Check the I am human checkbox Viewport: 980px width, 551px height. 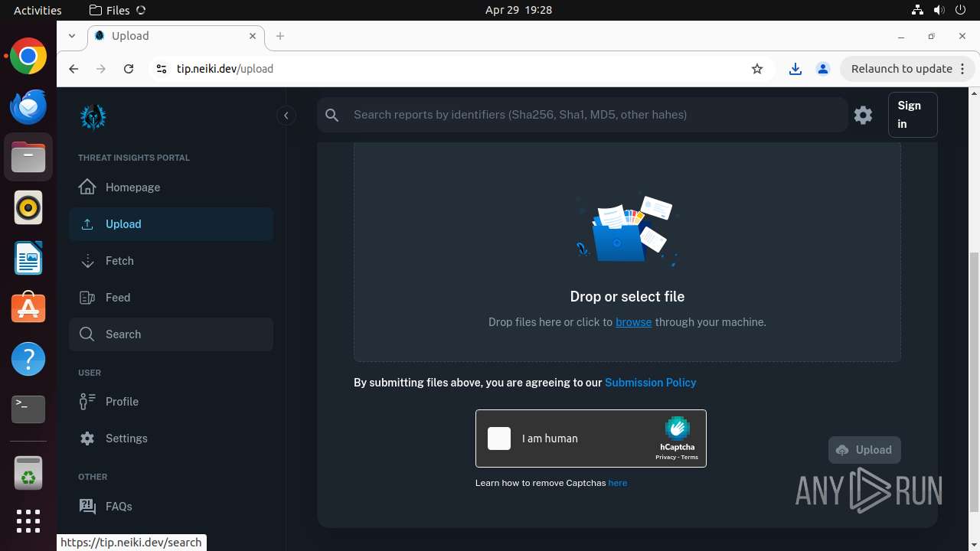coord(499,439)
